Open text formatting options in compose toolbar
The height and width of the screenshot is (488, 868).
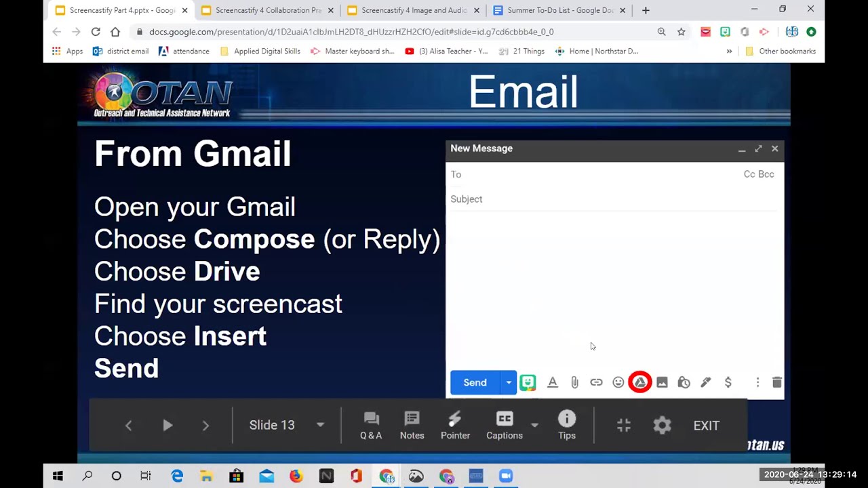click(x=553, y=382)
